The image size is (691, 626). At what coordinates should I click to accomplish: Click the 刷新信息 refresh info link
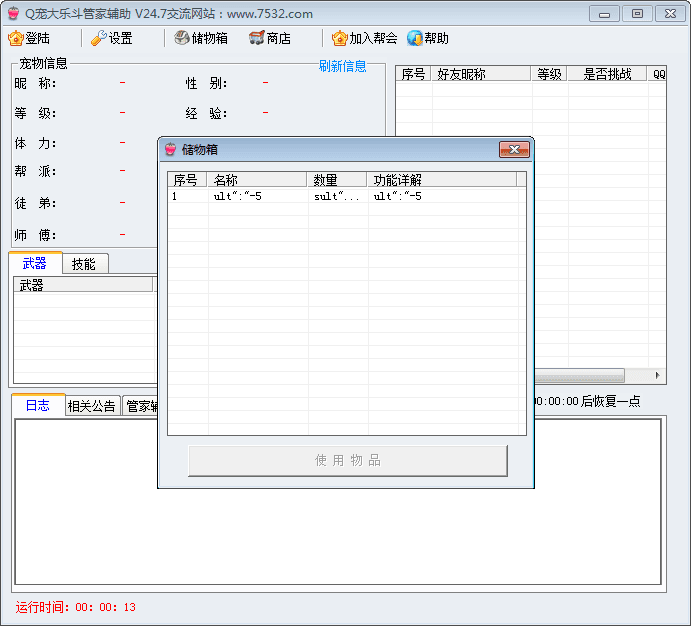coord(342,66)
